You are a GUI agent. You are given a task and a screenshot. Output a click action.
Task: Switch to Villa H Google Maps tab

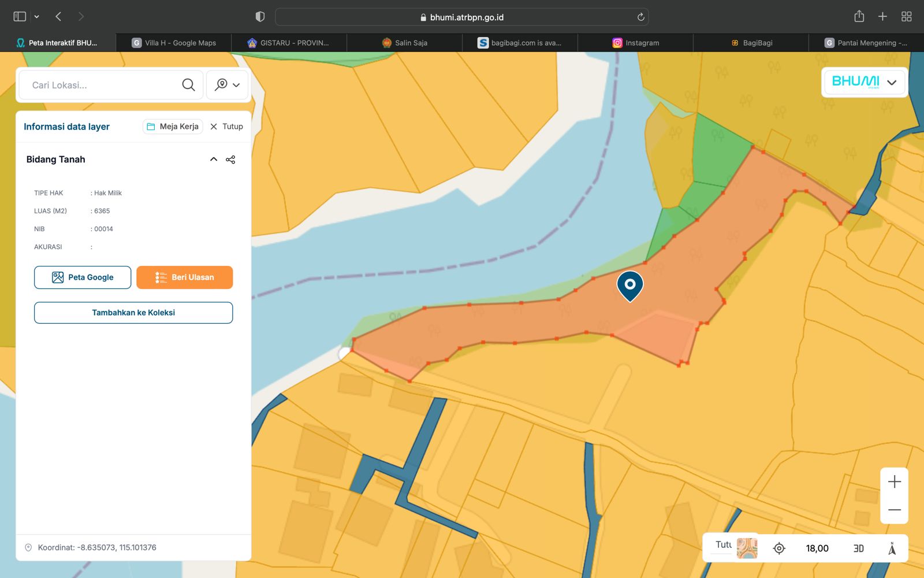point(174,43)
